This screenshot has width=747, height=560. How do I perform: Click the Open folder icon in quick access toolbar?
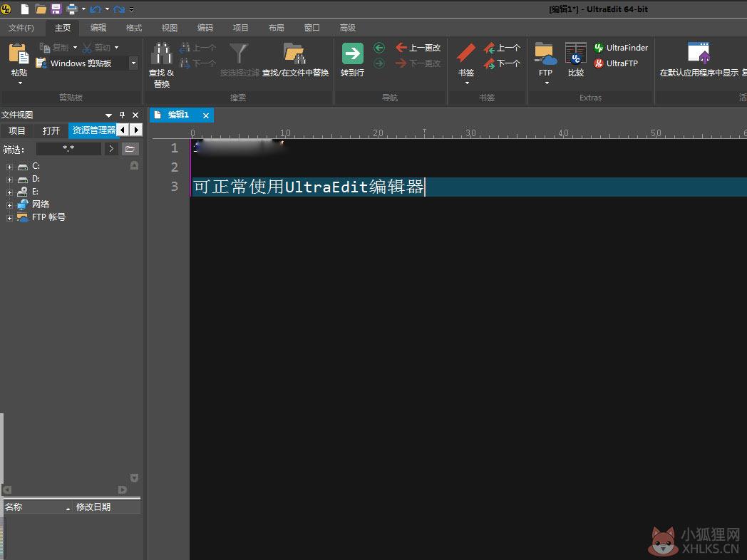41,9
